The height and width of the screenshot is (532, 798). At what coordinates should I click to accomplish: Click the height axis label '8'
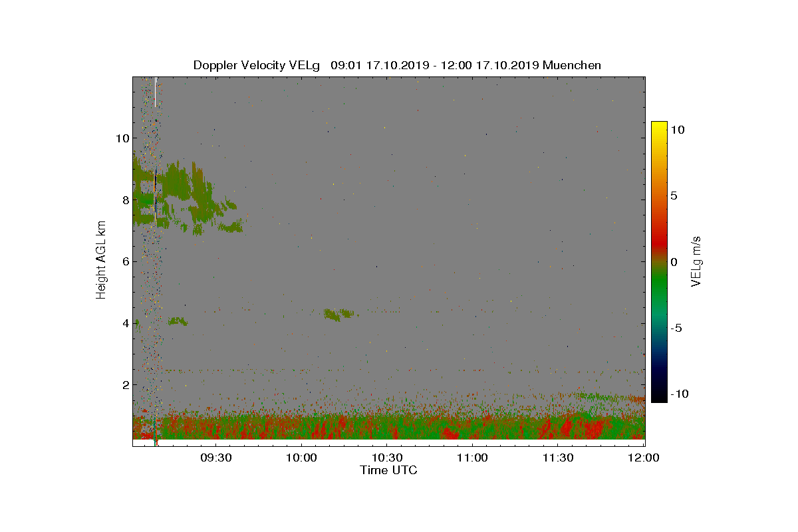pyautogui.click(x=125, y=199)
